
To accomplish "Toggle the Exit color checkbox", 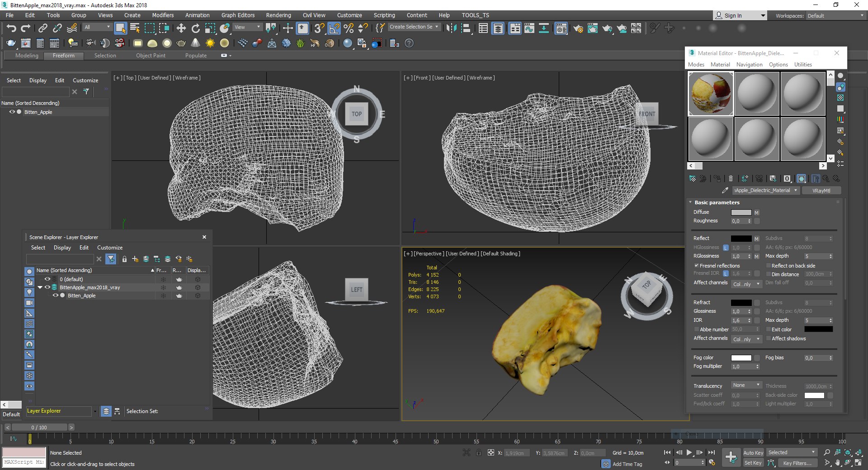I will pos(768,329).
